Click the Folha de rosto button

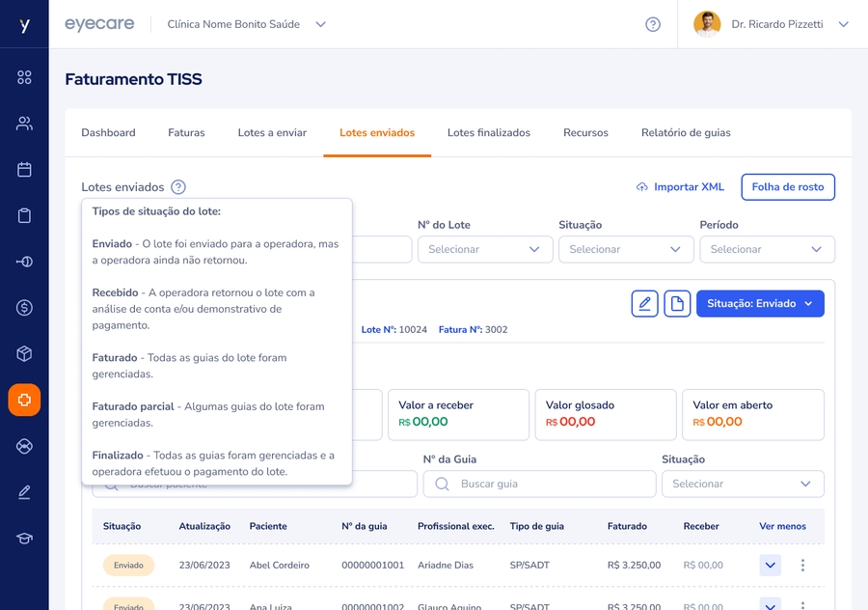(787, 187)
